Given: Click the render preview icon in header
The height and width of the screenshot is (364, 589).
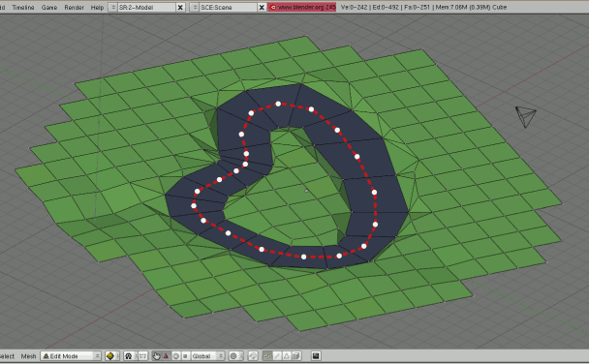Looking at the screenshot, I should (x=316, y=355).
